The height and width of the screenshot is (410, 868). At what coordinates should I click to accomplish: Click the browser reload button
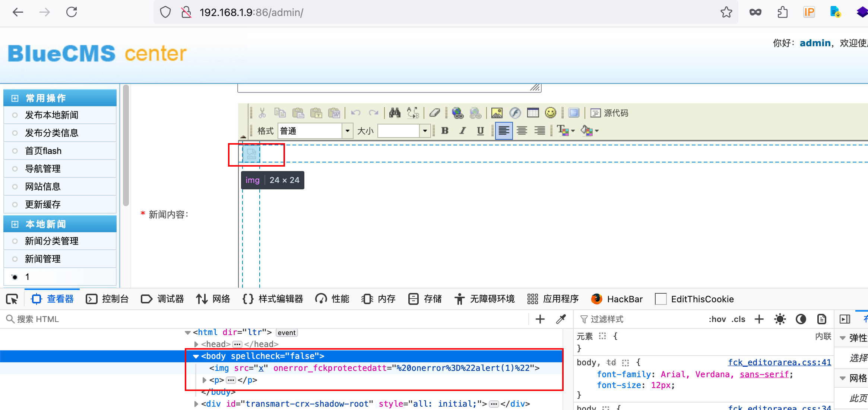(72, 12)
